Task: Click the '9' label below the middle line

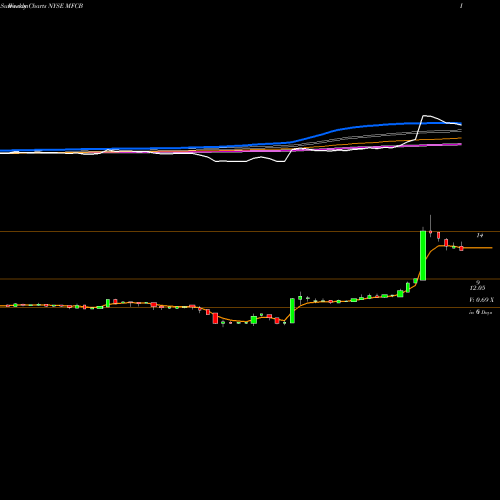Action: coord(478,282)
